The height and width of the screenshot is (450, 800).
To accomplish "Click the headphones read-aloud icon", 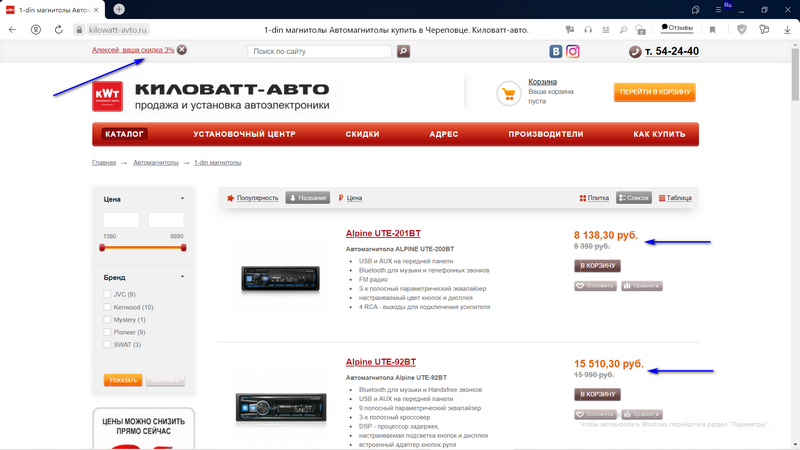I will tap(588, 30).
